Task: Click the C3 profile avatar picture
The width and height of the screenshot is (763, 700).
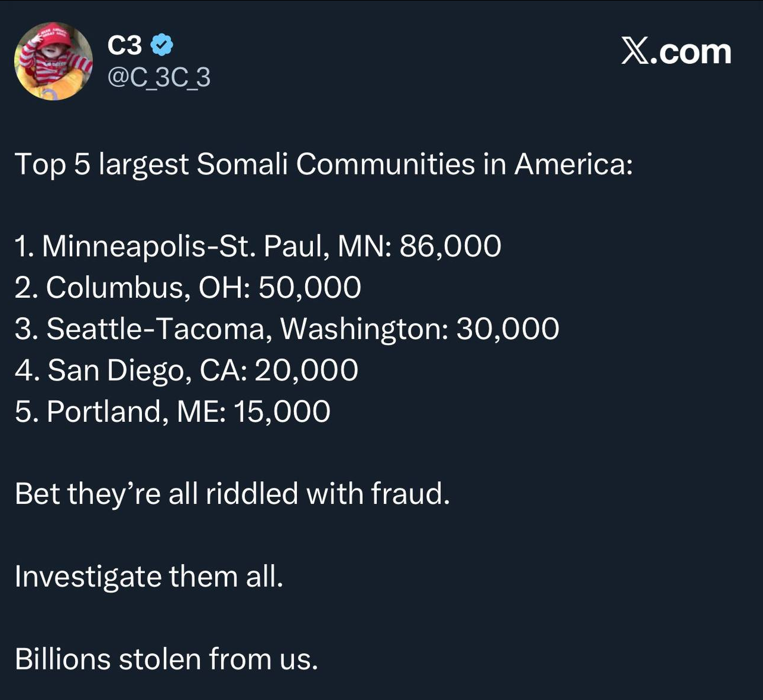Action: pyautogui.click(x=54, y=61)
